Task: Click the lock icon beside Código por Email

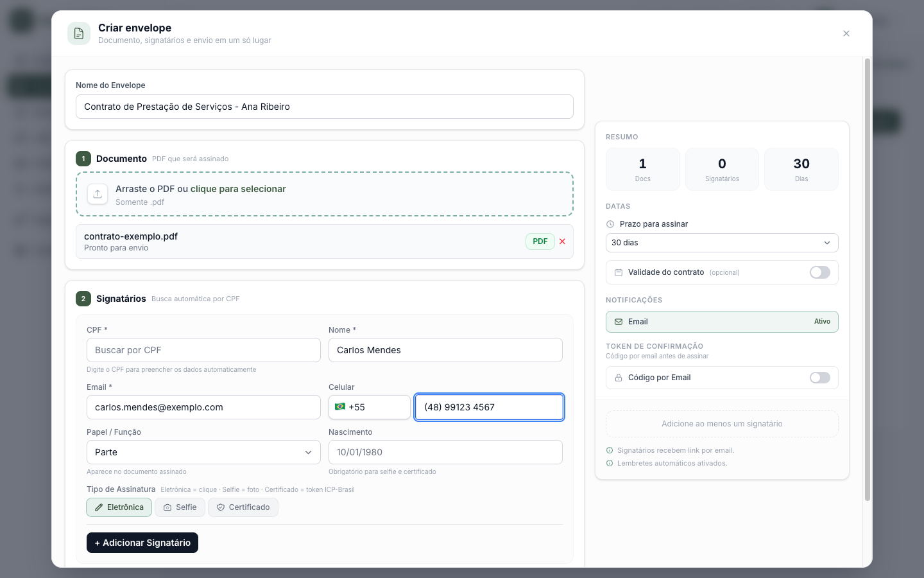Action: point(619,378)
